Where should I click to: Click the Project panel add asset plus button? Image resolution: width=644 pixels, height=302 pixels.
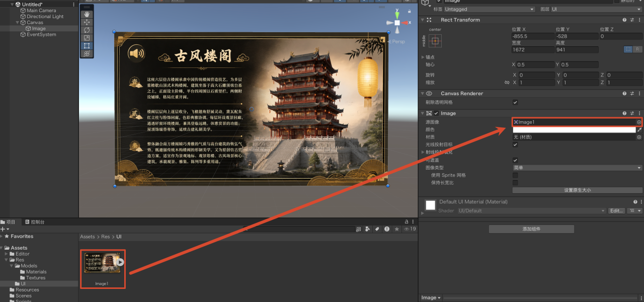3,229
